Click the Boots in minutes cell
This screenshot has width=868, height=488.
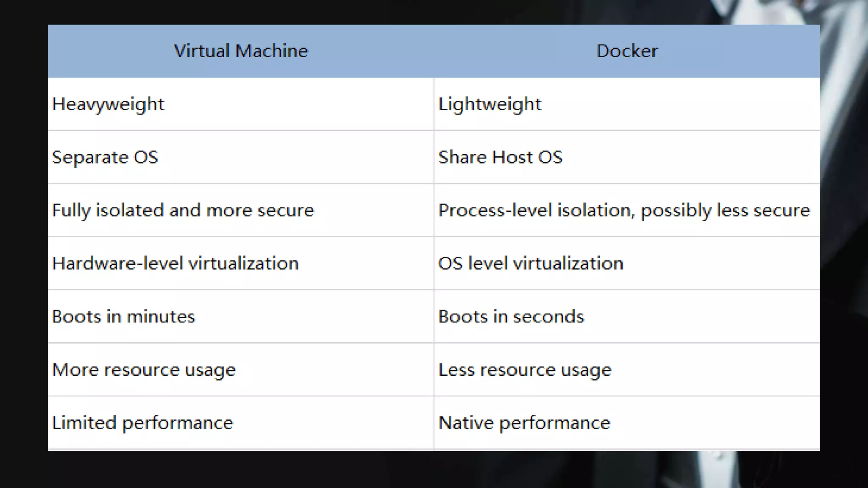pos(123,317)
